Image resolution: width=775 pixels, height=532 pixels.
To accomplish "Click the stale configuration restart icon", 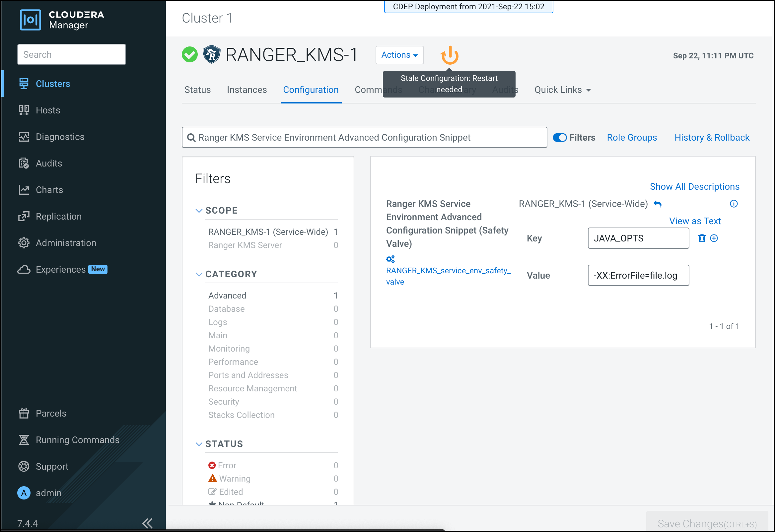I will click(449, 55).
